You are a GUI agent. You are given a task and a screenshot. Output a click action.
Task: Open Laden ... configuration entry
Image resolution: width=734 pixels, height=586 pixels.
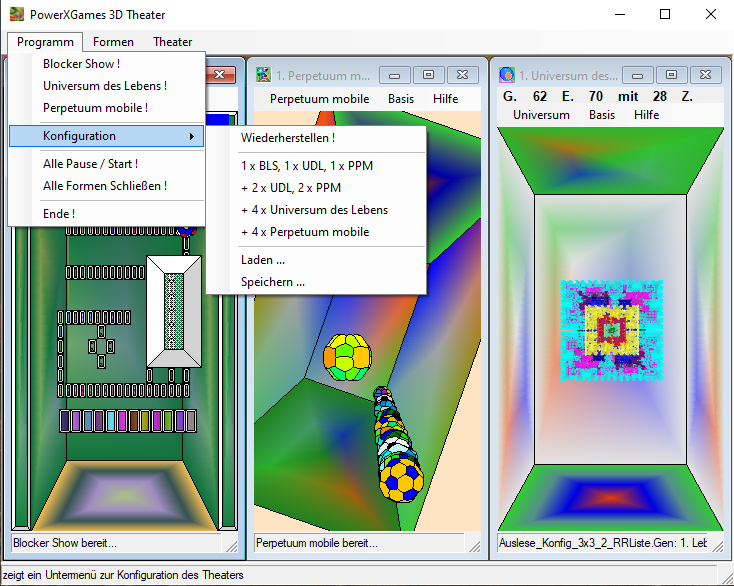pyautogui.click(x=316, y=260)
